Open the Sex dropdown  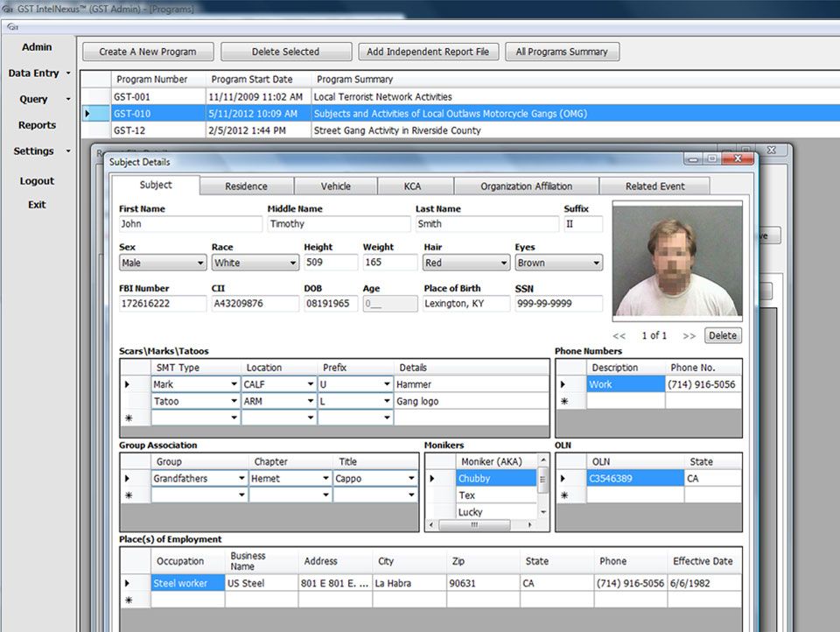pos(199,263)
